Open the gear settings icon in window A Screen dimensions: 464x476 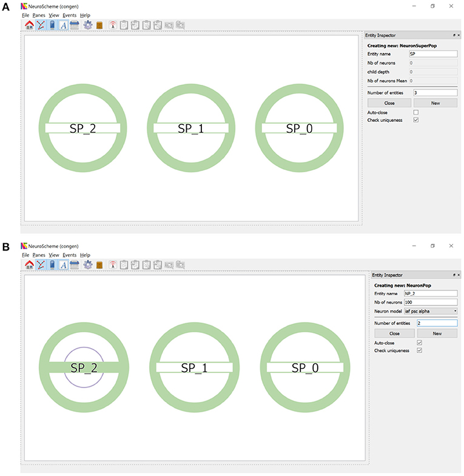[88, 25]
